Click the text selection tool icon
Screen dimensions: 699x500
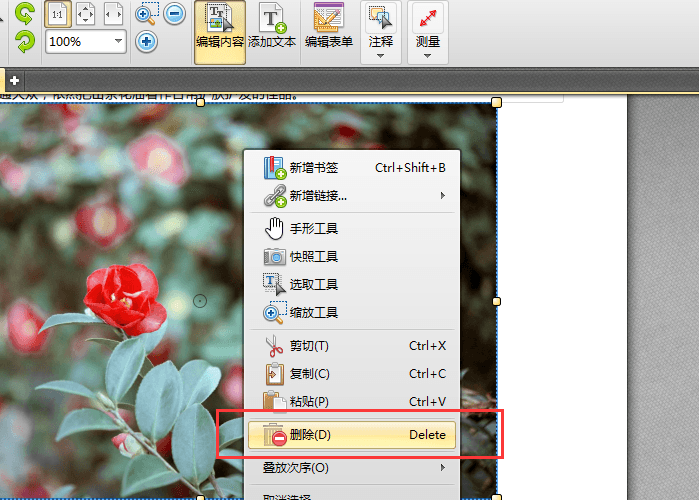point(275,285)
